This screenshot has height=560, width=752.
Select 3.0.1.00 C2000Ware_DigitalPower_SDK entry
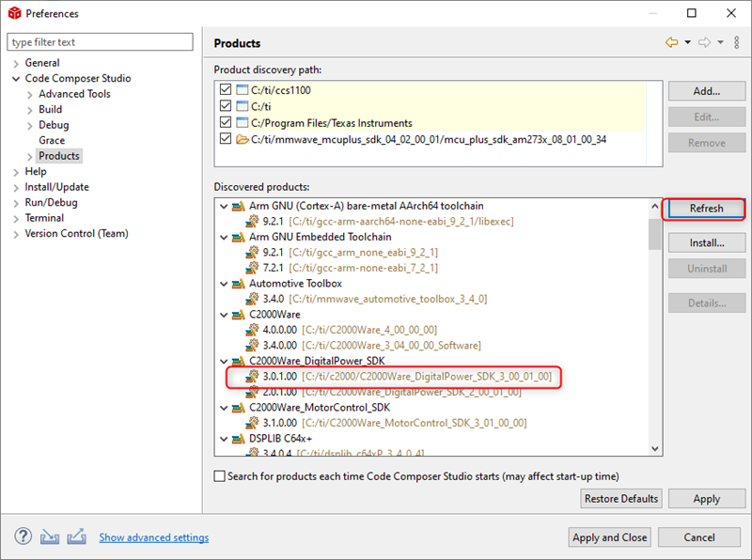pos(399,377)
